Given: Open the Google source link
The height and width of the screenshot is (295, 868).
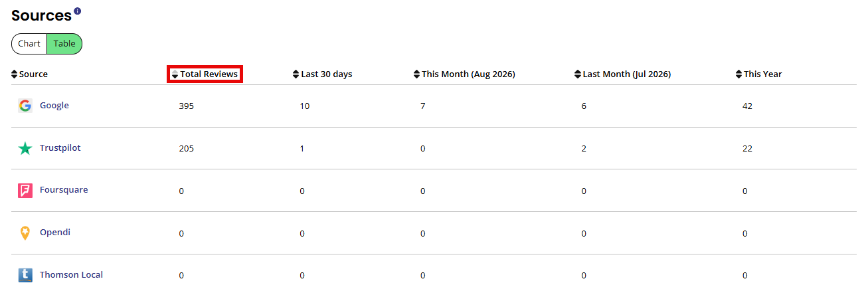Looking at the screenshot, I should coord(54,106).
